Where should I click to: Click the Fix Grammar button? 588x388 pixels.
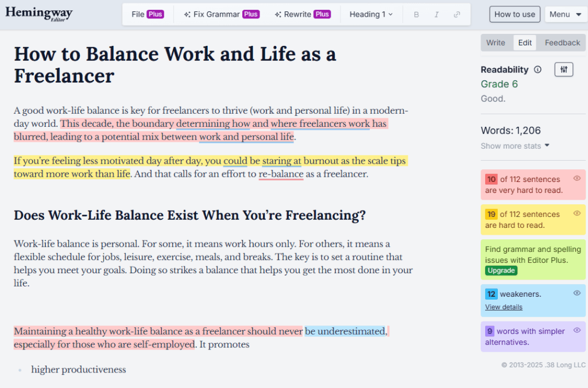221,14
